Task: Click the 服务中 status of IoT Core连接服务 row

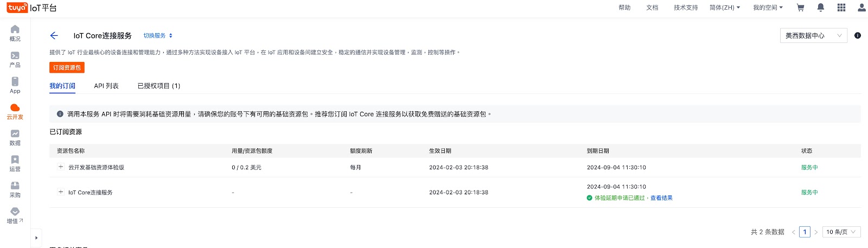Action: [x=809, y=193]
